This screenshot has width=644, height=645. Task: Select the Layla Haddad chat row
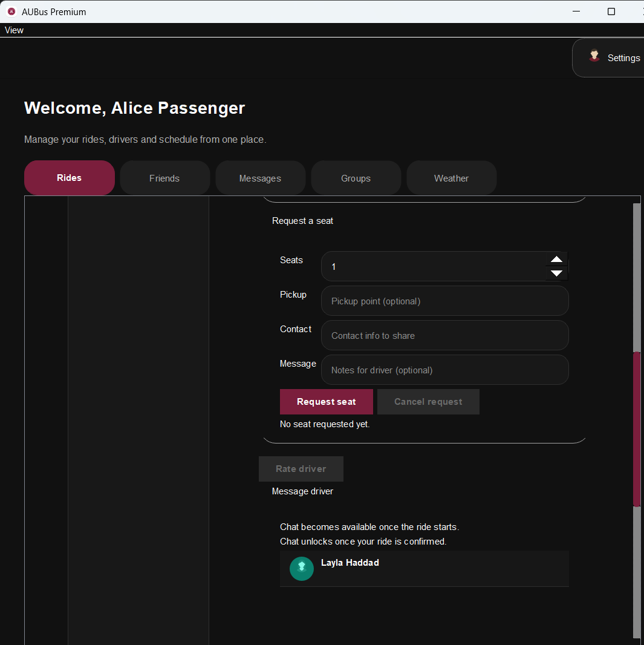coord(424,569)
